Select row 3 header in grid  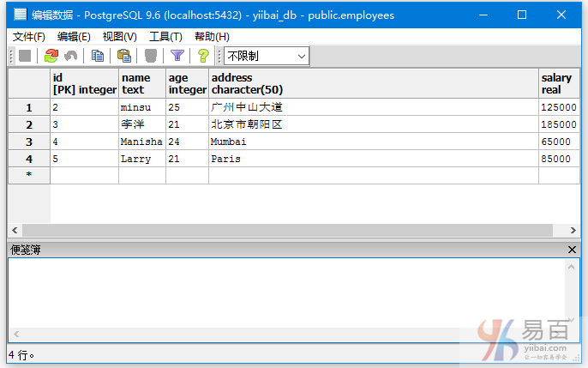click(x=29, y=142)
